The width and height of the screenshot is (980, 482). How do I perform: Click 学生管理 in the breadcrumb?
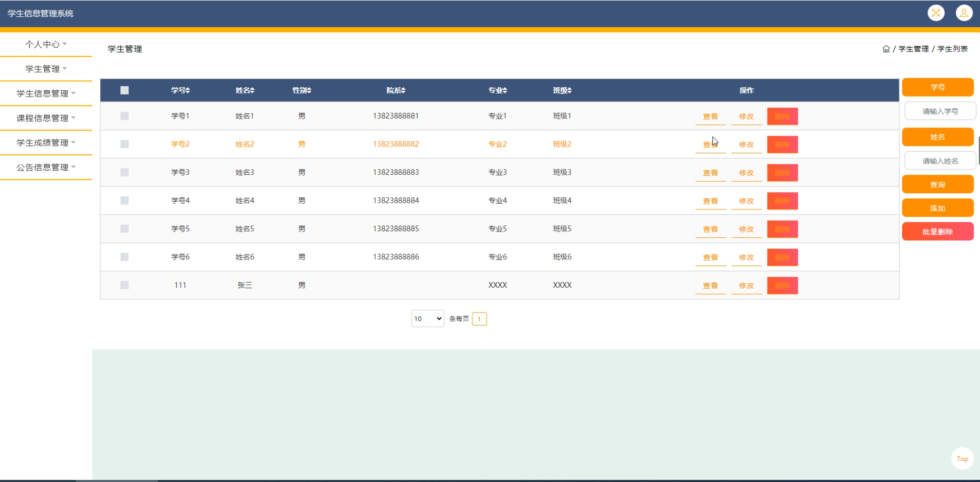(x=913, y=49)
